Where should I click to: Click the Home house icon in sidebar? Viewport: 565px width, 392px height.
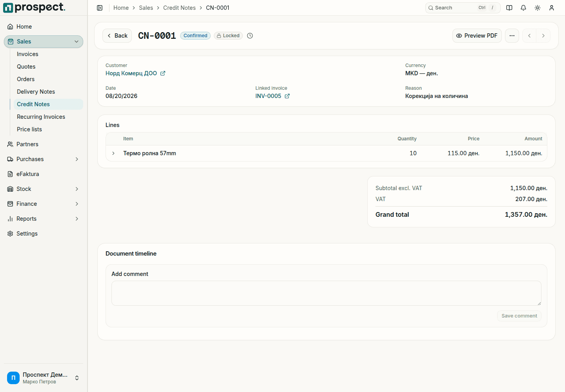tap(10, 27)
